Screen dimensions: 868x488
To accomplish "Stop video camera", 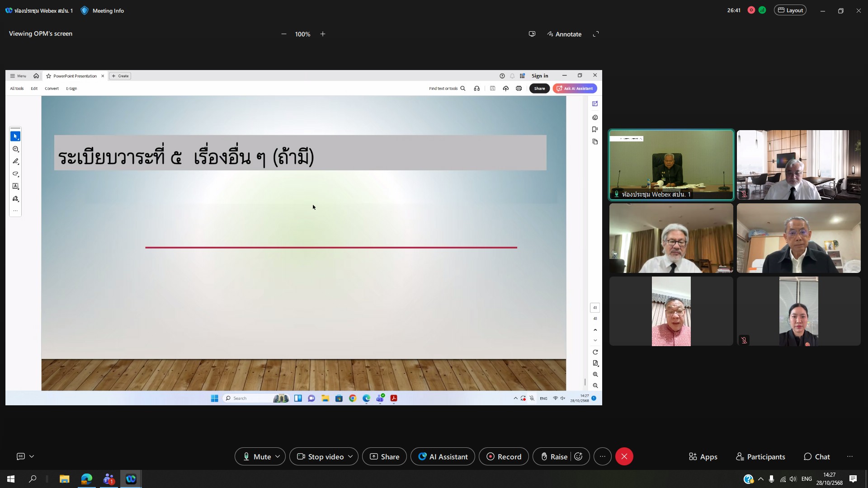I will point(320,456).
